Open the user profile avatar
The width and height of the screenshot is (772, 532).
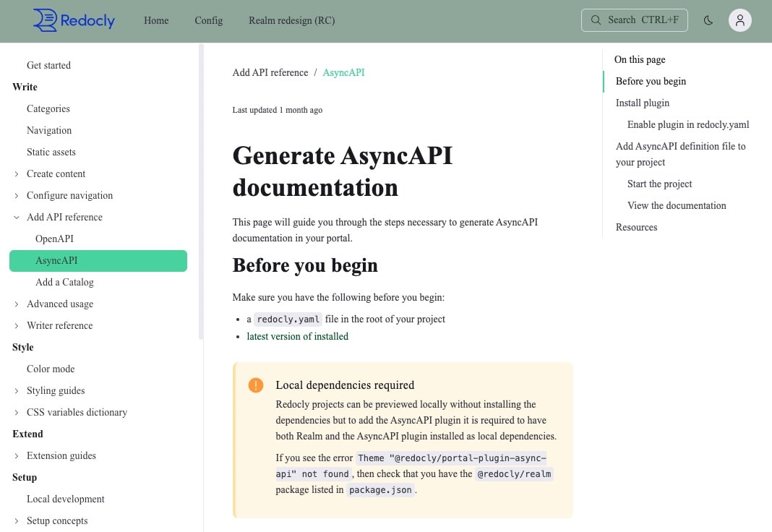pos(739,20)
